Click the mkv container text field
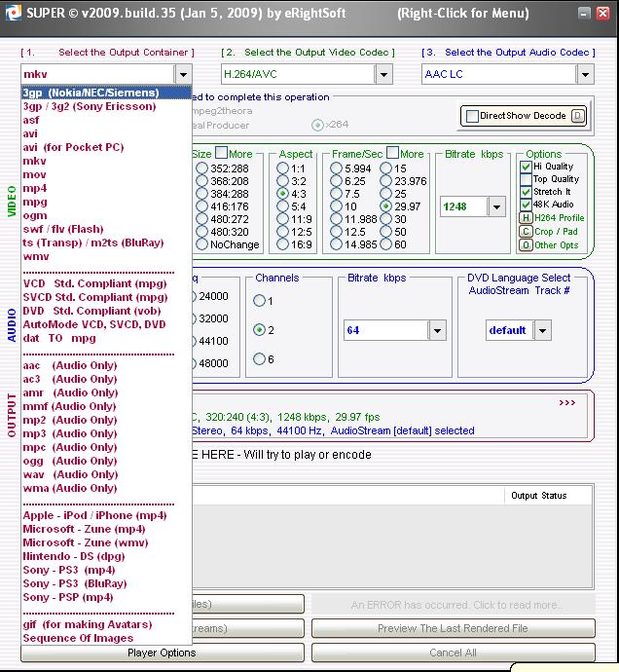 98,75
